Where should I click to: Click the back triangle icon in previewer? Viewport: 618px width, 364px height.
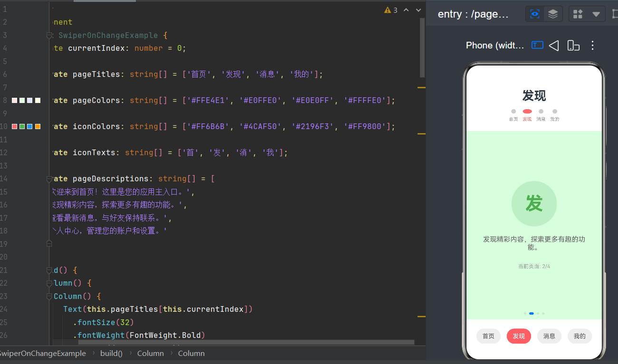click(554, 45)
